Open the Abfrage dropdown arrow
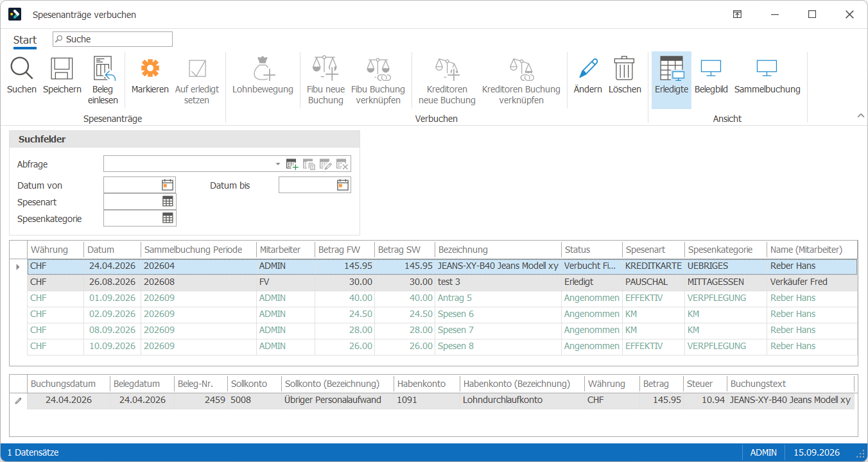 click(x=278, y=164)
